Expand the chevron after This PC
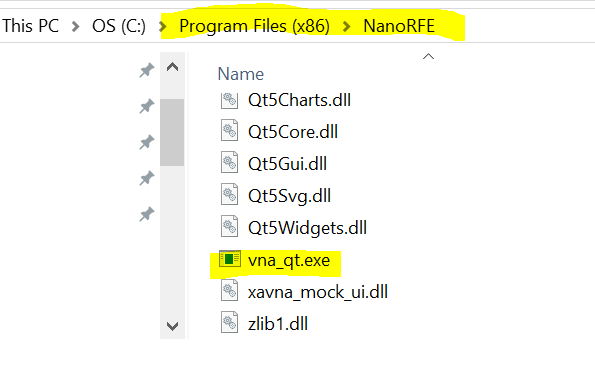This screenshot has width=595, height=366. 76,26
